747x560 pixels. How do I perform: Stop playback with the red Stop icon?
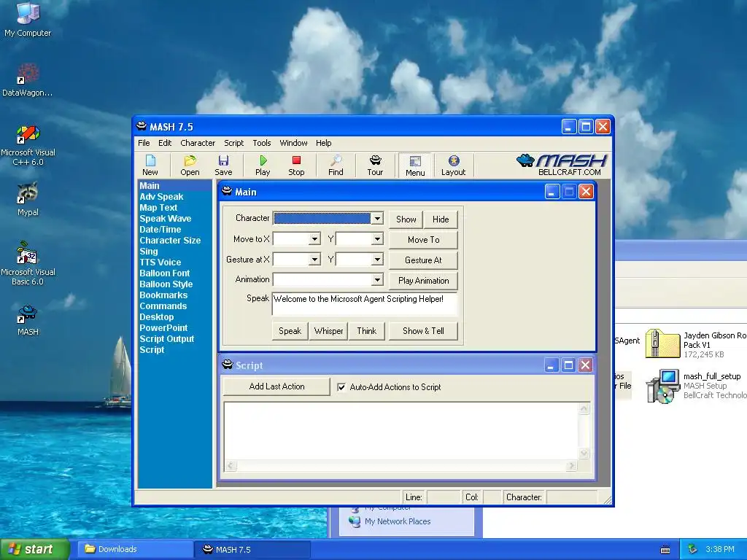[296, 166]
